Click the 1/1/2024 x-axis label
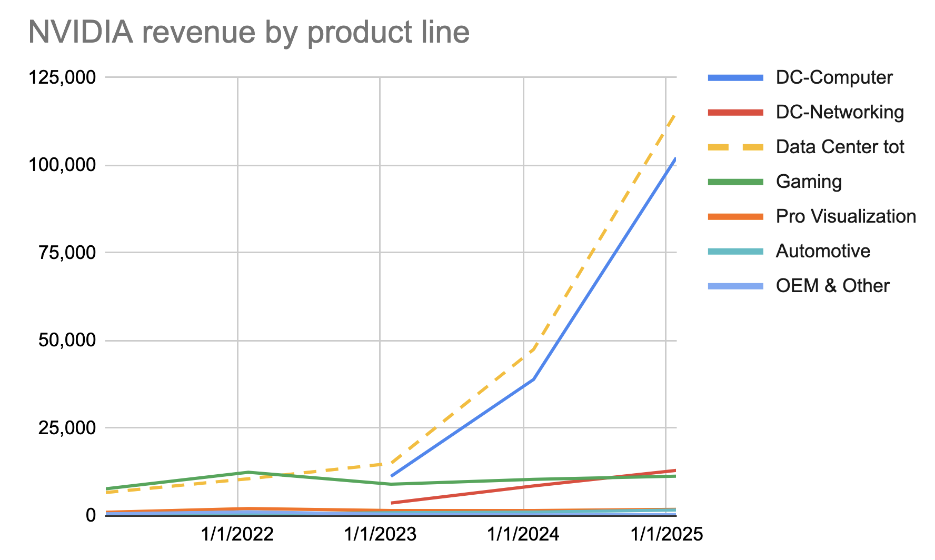 pyautogui.click(x=523, y=535)
